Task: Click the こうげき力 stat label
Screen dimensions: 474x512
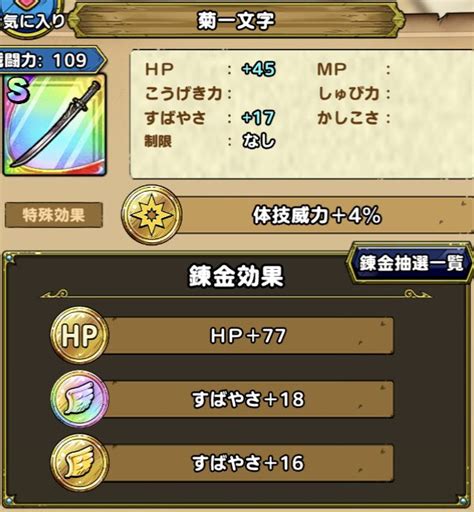Action: [x=184, y=93]
